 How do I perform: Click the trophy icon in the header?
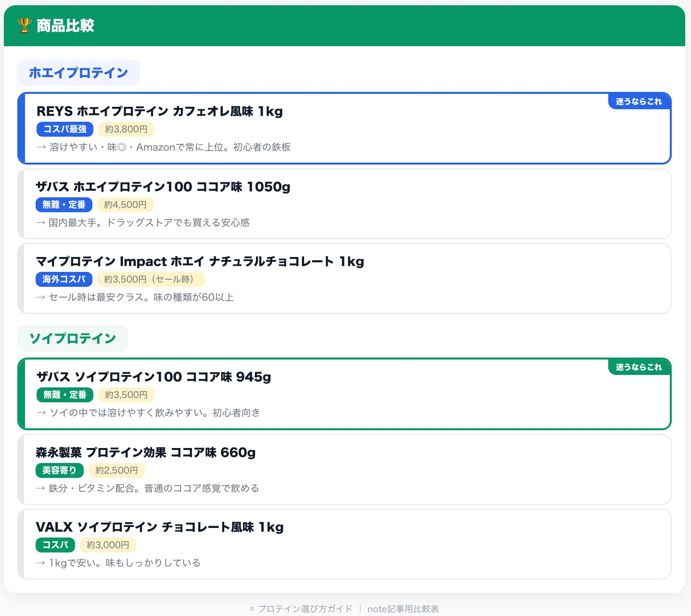[25, 26]
